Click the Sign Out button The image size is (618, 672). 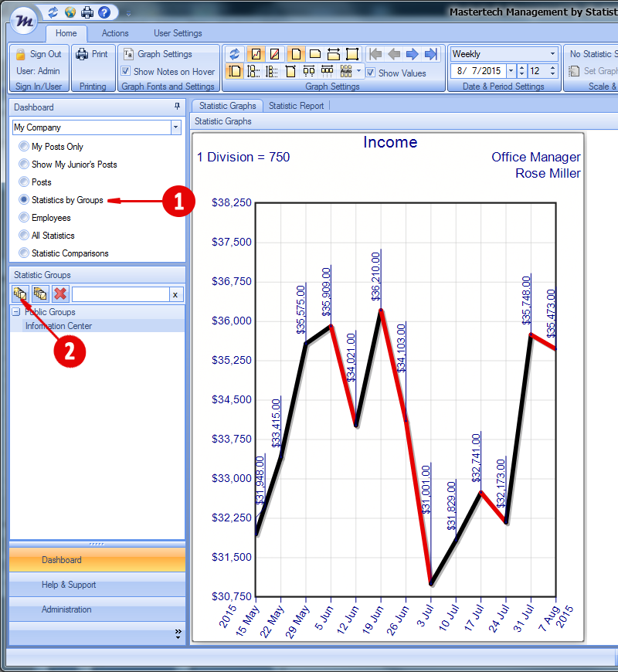tap(39, 54)
